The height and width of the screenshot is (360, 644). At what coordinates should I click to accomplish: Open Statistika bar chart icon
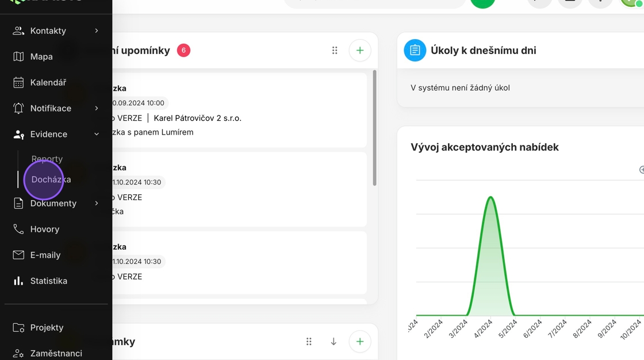[x=18, y=281]
